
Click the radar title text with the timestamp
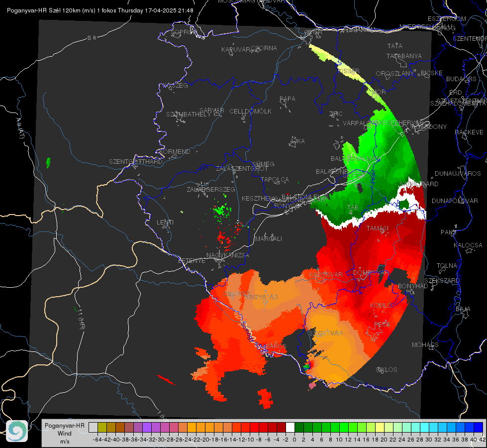[x=100, y=10]
